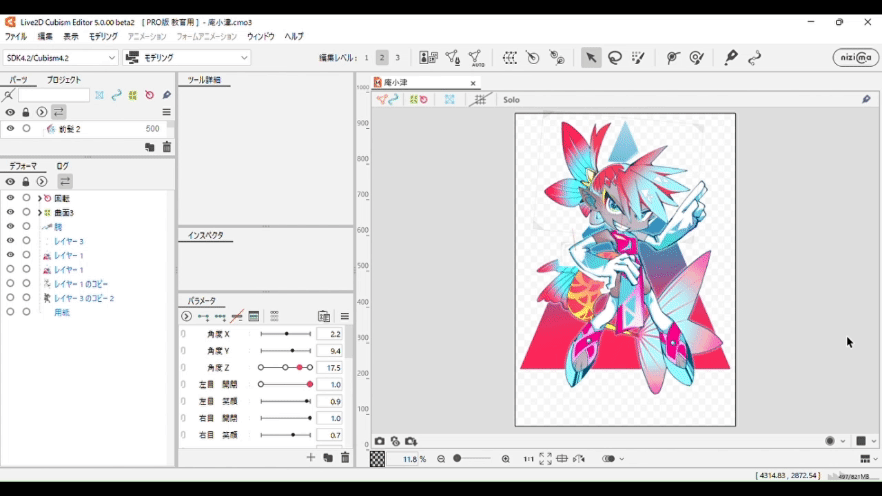Toggle all visibility in Deformer panel header

point(10,182)
